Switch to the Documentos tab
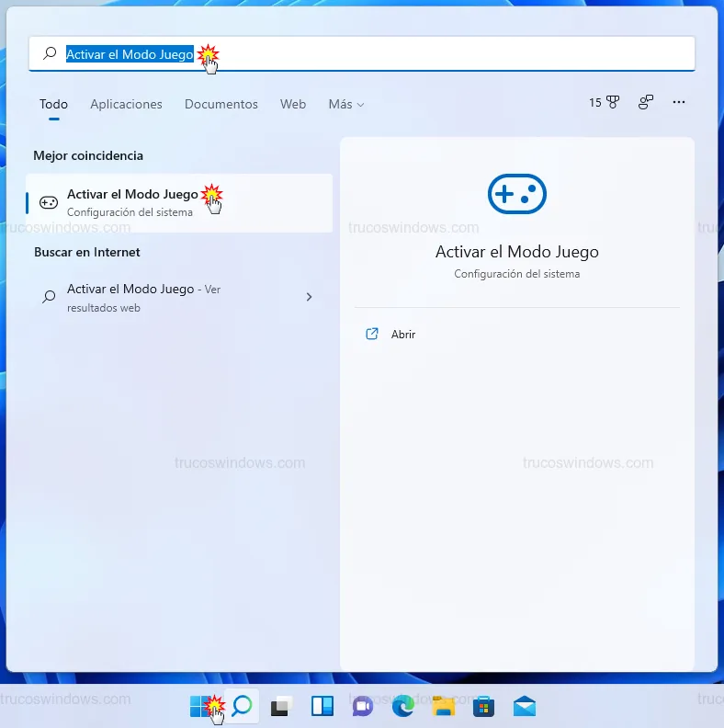724x728 pixels. (221, 105)
